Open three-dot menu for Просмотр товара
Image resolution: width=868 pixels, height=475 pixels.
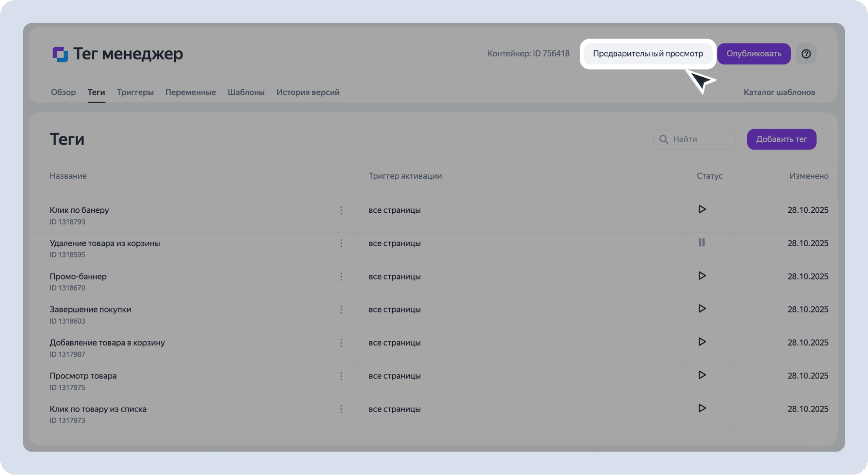click(341, 376)
